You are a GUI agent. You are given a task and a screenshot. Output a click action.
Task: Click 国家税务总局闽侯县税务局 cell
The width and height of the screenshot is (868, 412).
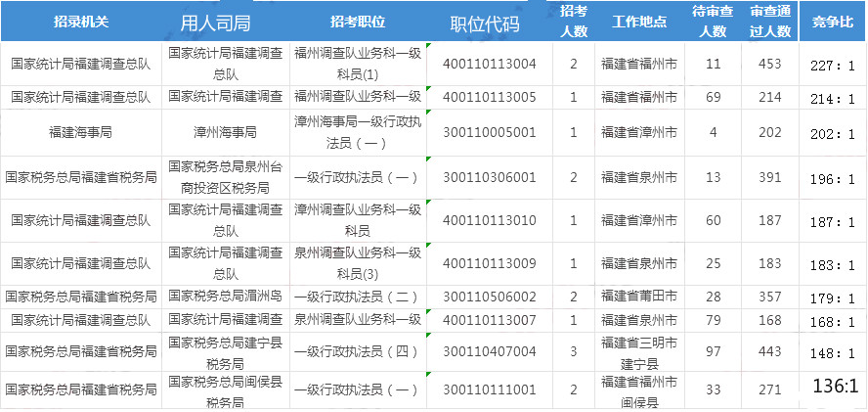tap(225, 389)
